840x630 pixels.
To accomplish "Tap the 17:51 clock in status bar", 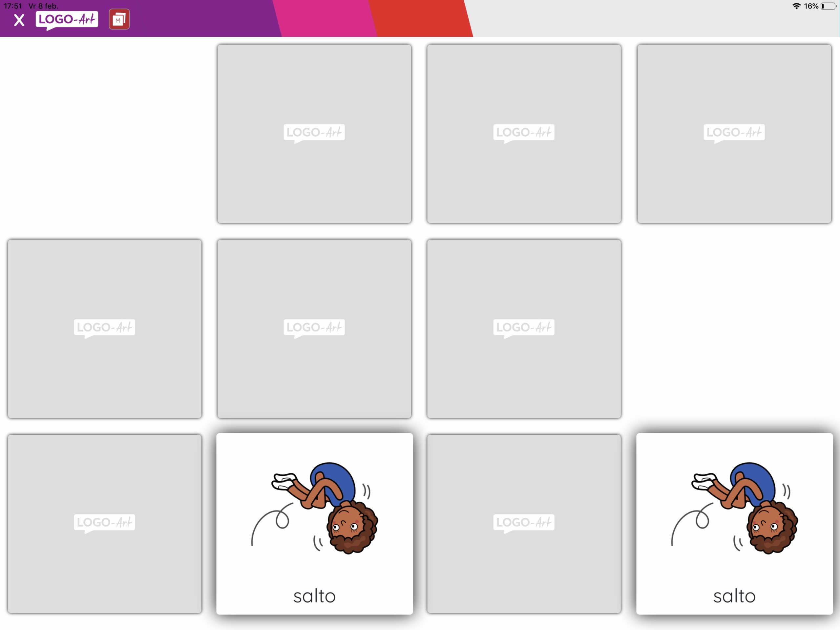I will click(x=13, y=6).
